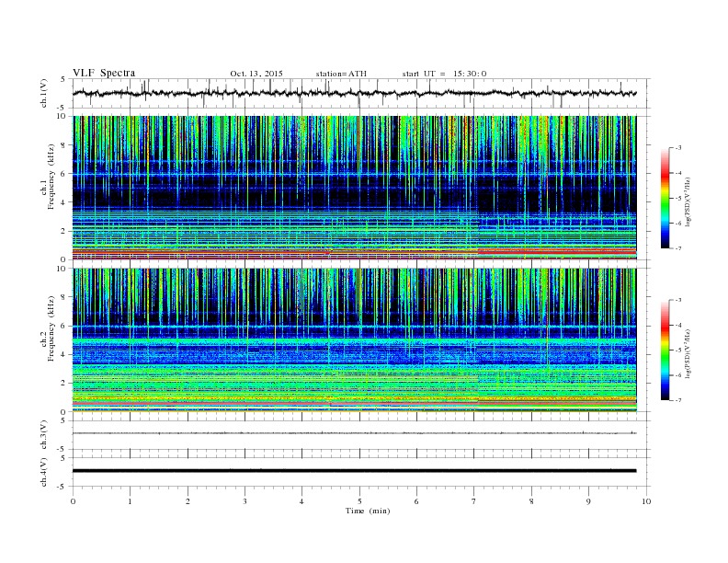This screenshot has width=728, height=563.
Task: Click the ch.3 waveform trace
Action: pos(354,433)
